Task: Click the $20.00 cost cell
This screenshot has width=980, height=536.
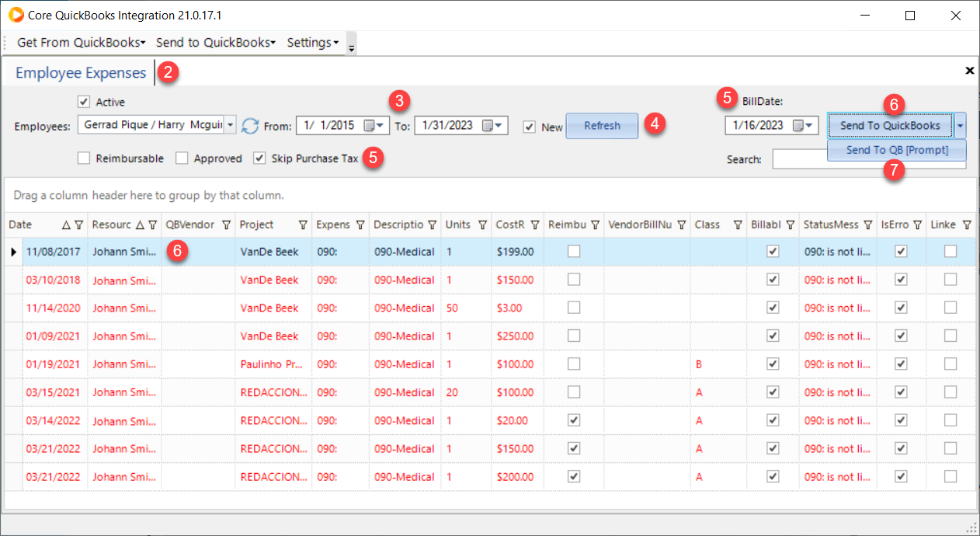Action: (518, 420)
